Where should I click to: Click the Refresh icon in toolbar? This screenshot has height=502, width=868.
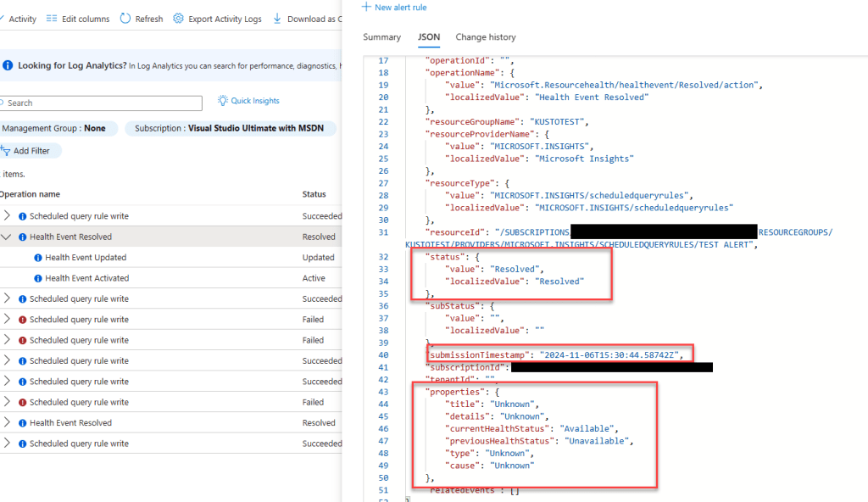(x=125, y=19)
